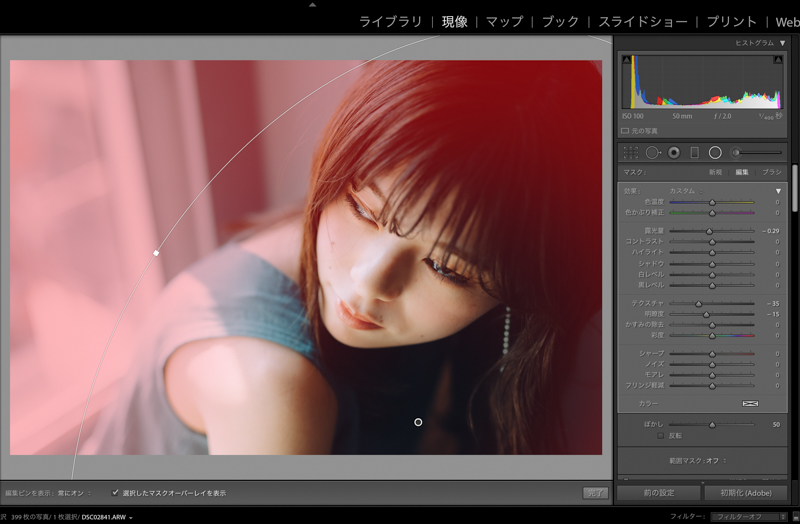Click the radial filter center edit pin

click(x=418, y=422)
